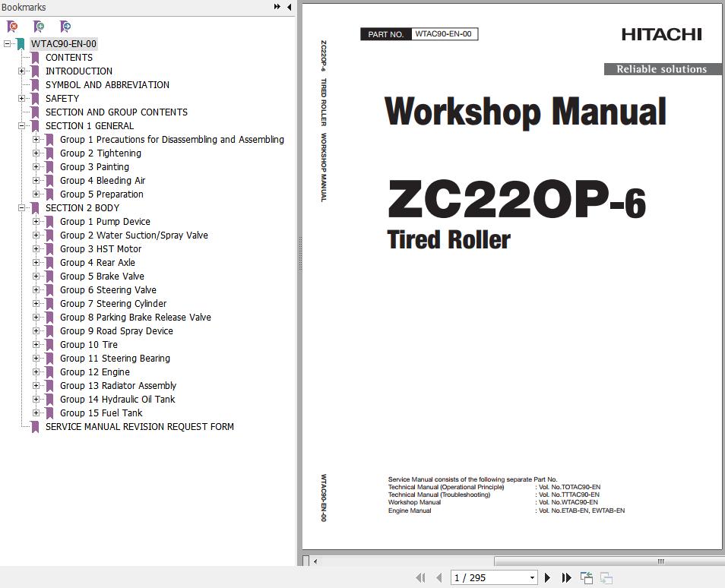Click the greyed go forward view icon
Viewport: 725px width, 588px height.
click(x=606, y=577)
